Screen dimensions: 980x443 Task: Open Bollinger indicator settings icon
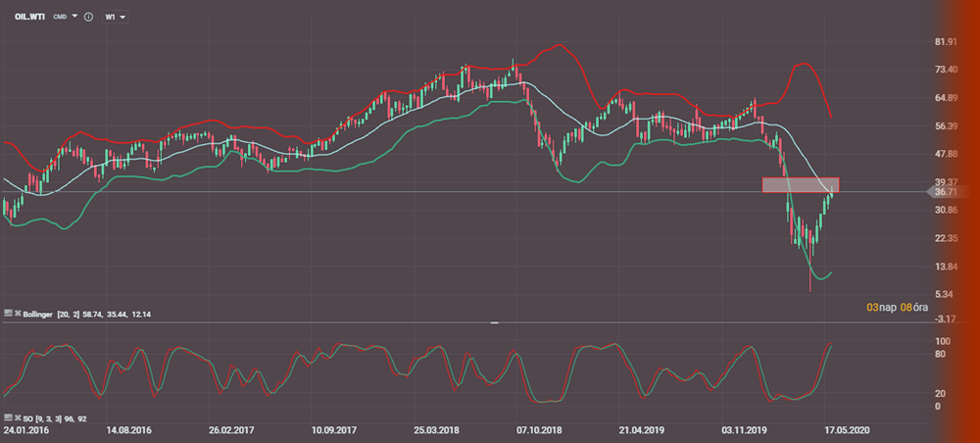point(8,311)
